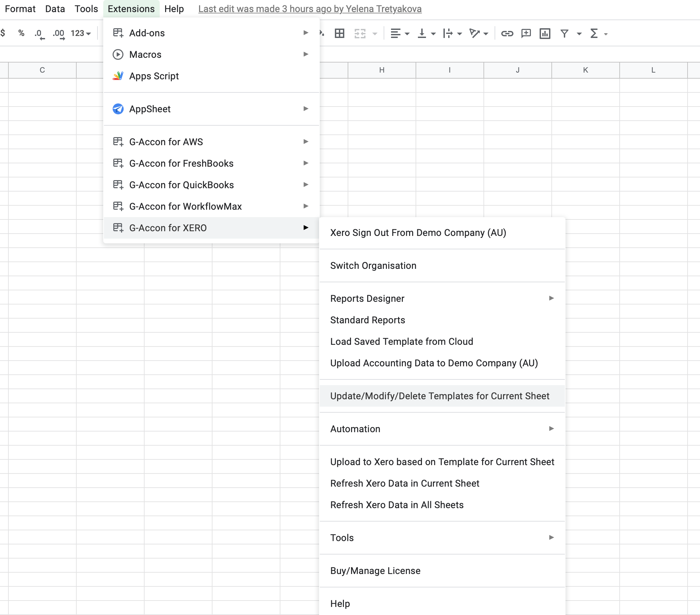Click the increase decimal places icon
This screenshot has width=700, height=615.
[x=59, y=34]
